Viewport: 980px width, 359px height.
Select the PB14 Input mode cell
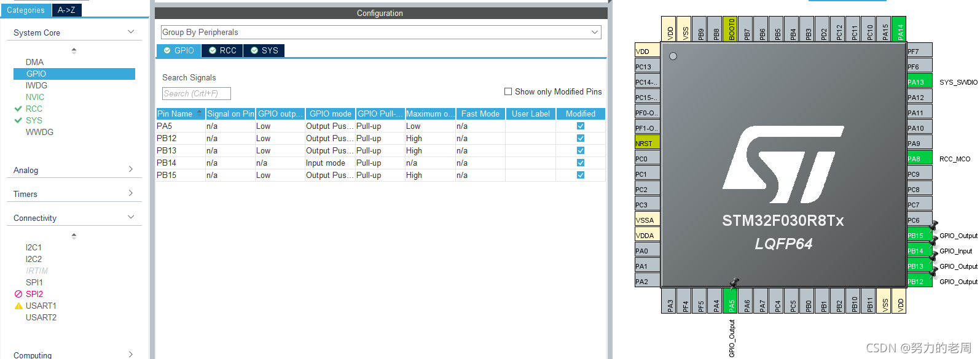coord(330,163)
